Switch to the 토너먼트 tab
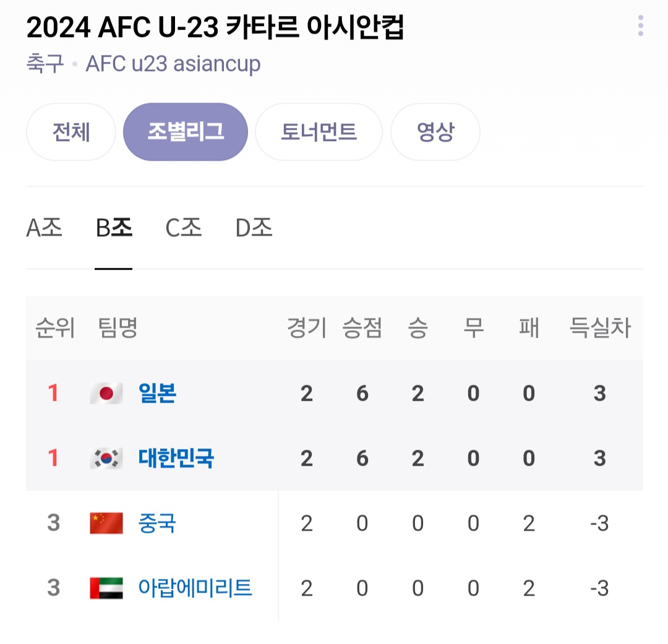 point(319,132)
